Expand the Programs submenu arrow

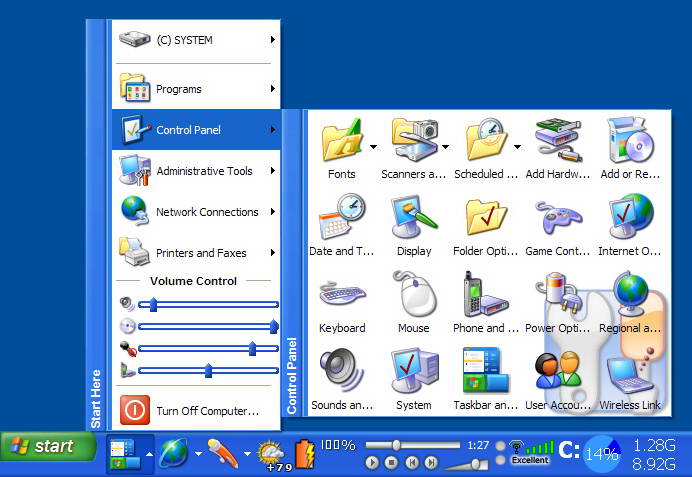click(273, 89)
